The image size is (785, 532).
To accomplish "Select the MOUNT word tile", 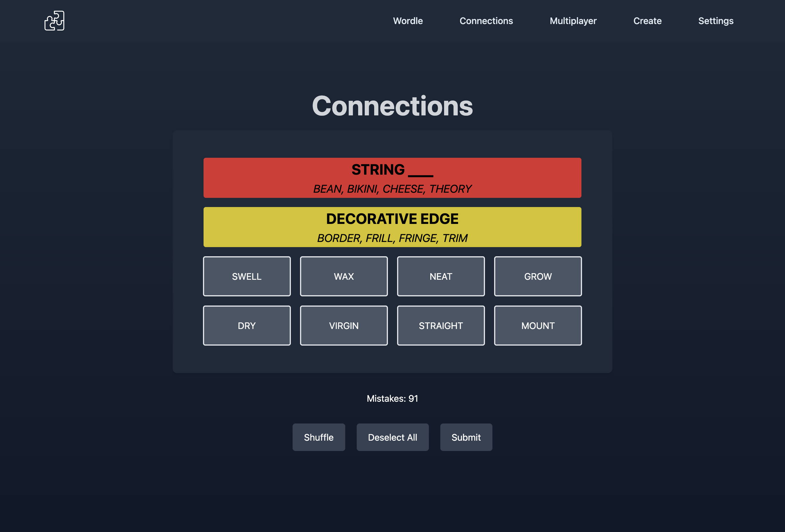I will tap(538, 326).
